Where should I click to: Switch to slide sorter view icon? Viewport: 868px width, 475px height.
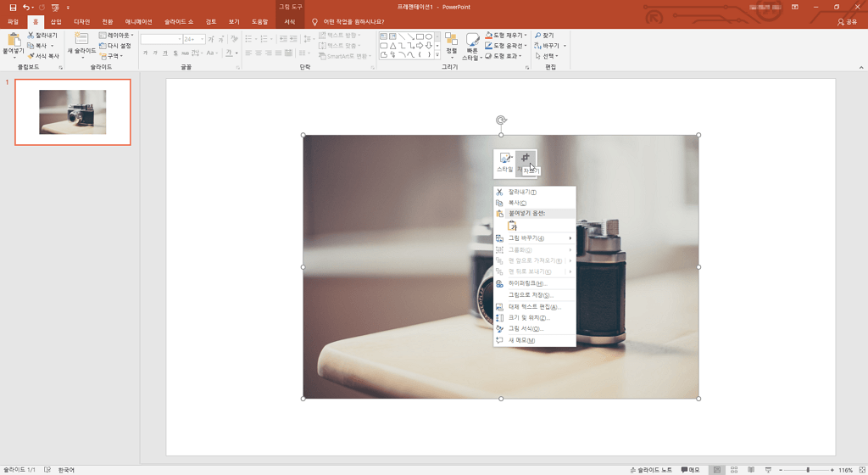coord(734,470)
